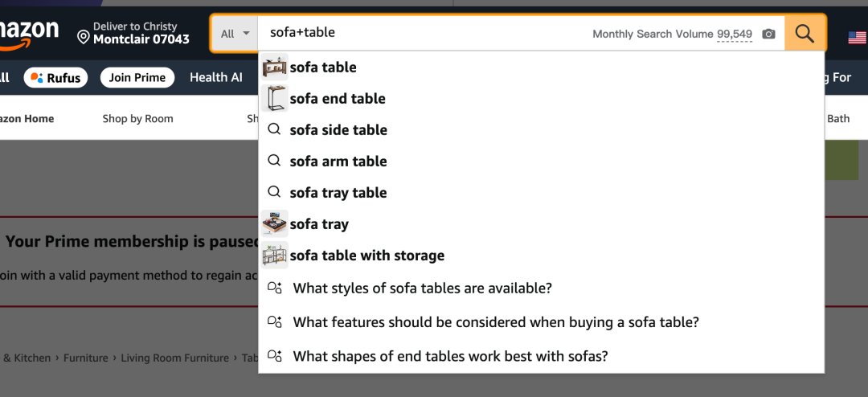Open the All departments search dropdown

235,34
